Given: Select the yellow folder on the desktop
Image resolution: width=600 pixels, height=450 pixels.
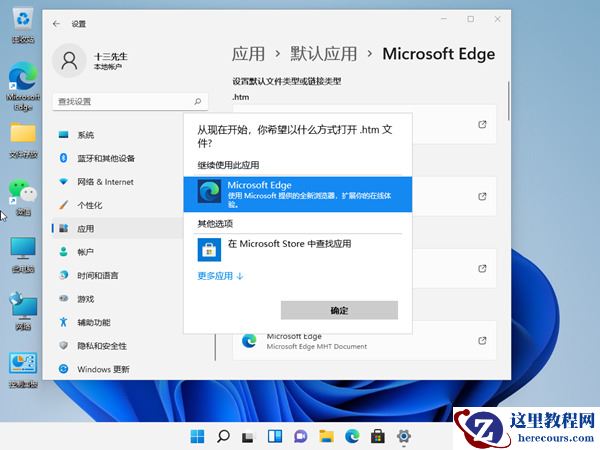Looking at the screenshot, I should tap(23, 141).
